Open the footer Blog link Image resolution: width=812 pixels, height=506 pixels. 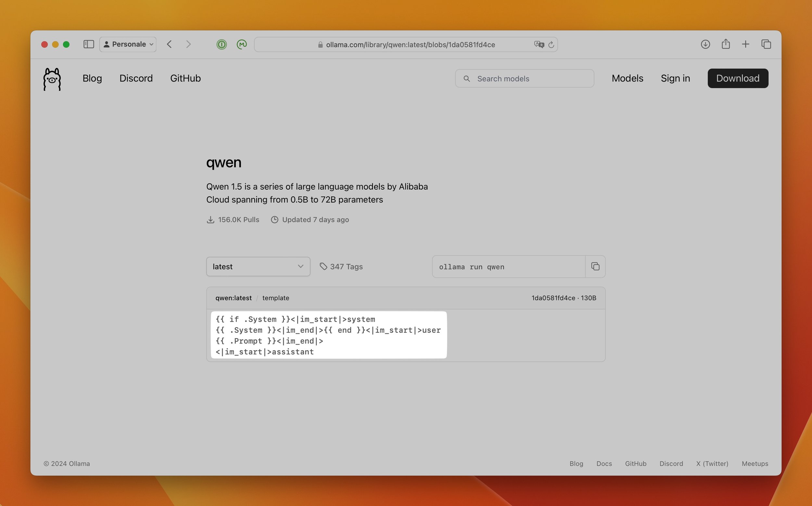coord(576,463)
